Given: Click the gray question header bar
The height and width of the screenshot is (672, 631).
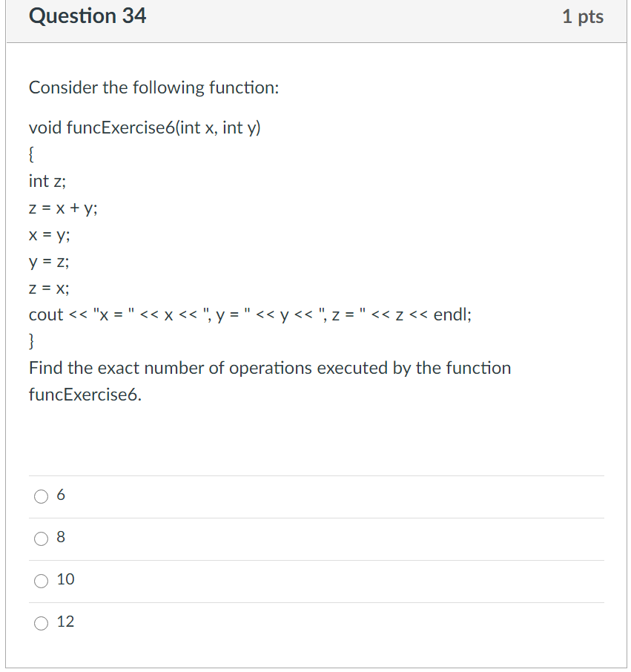Looking at the screenshot, I should [x=315, y=21].
